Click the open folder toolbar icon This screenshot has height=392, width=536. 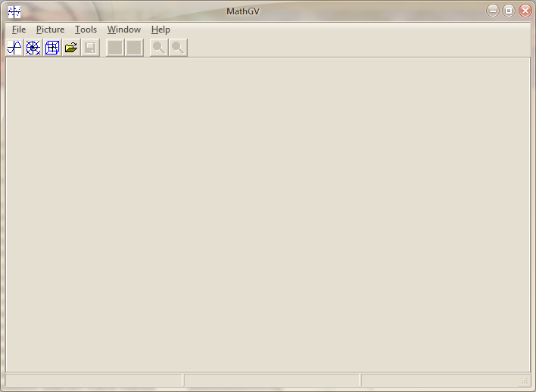click(x=71, y=48)
